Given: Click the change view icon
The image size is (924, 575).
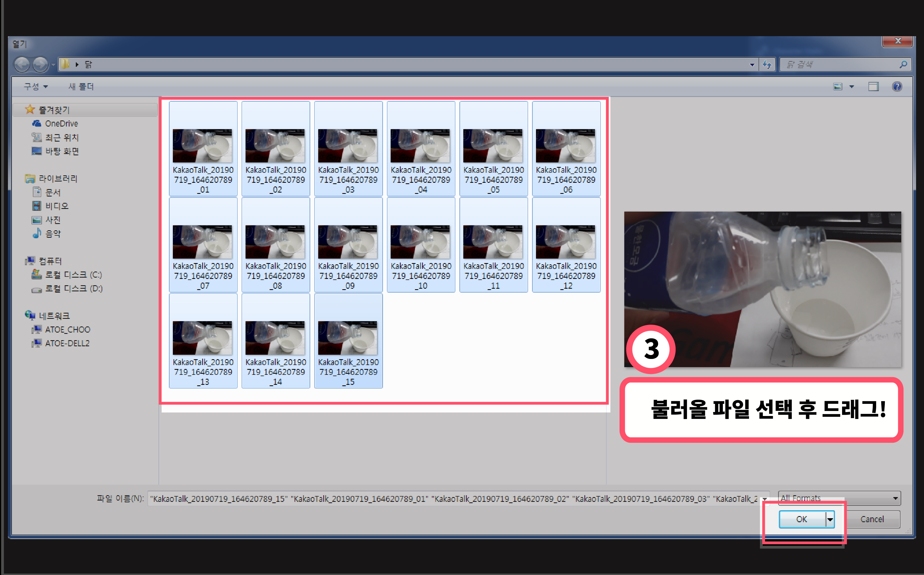Looking at the screenshot, I should pyautogui.click(x=838, y=87).
